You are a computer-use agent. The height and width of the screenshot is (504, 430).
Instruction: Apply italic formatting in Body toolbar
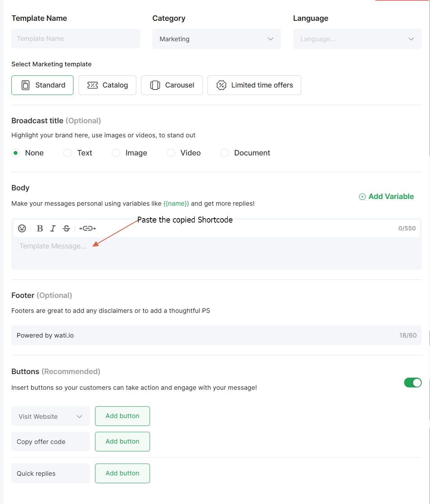click(53, 228)
